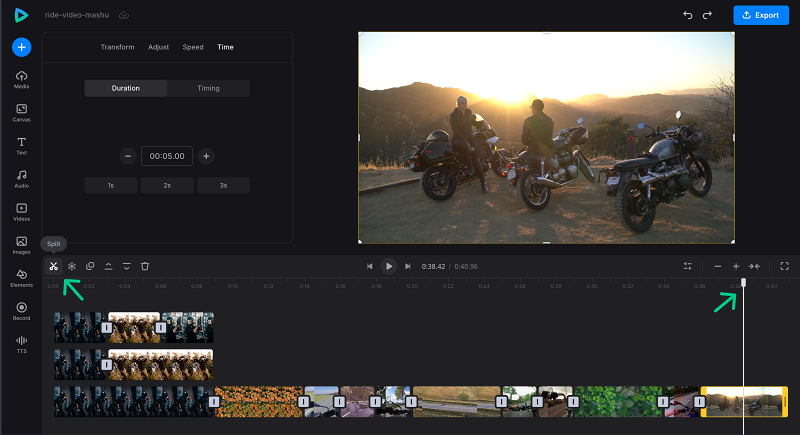800x435 pixels.
Task: Select the orange flowers clip
Action: point(259,402)
